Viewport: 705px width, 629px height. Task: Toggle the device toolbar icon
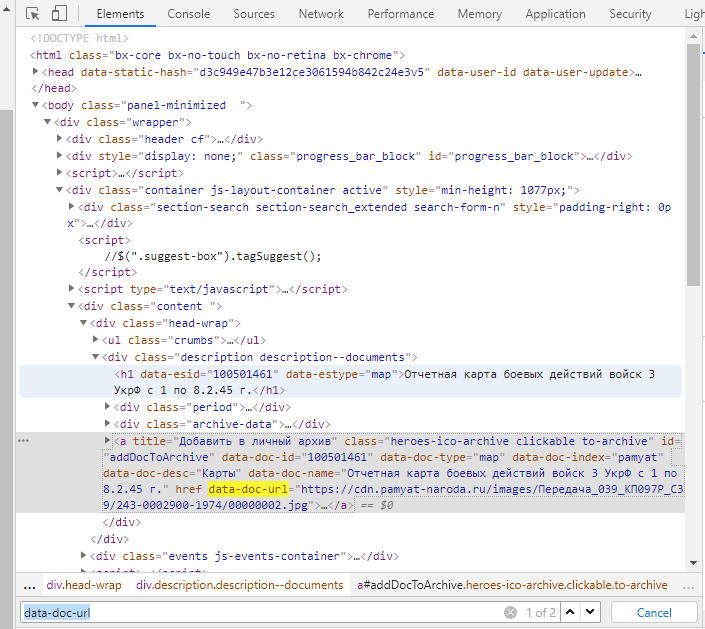pos(59,13)
